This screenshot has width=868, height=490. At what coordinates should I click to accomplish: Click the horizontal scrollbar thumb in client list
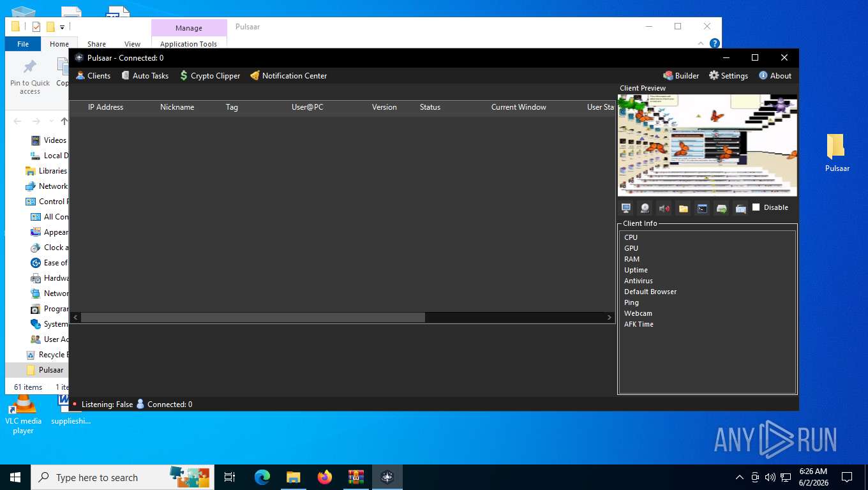coord(253,317)
